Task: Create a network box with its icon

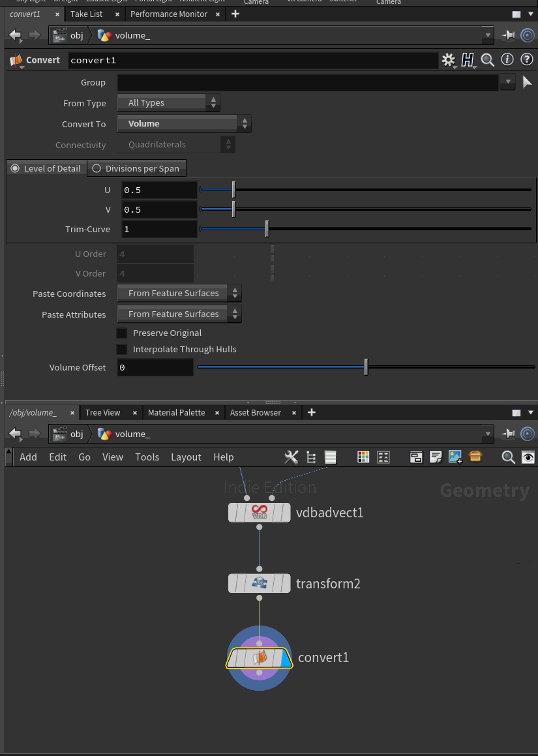Action: click(416, 457)
